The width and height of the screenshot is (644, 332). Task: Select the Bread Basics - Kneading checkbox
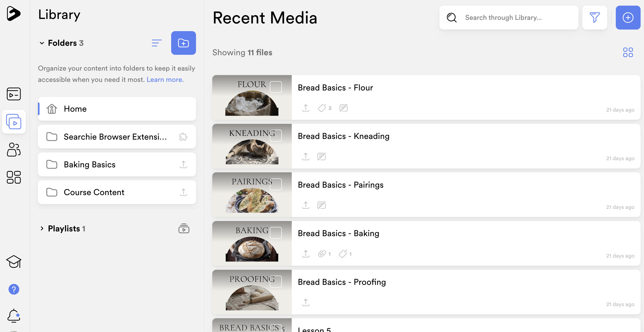click(276, 136)
